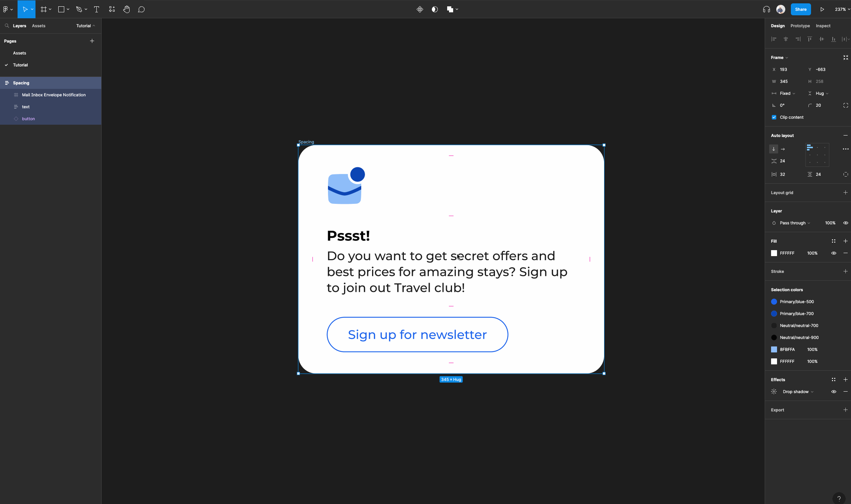
Task: Select the Comment tool
Action: tap(141, 9)
